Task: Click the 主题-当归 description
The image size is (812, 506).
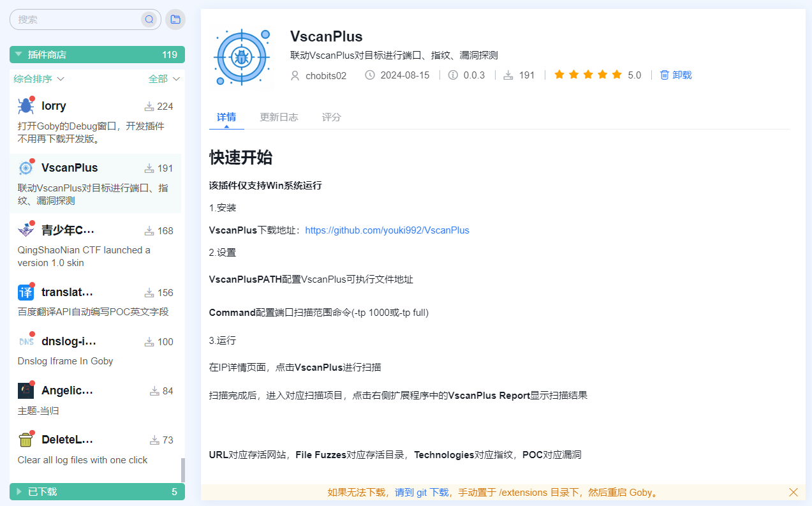Action: (x=38, y=411)
